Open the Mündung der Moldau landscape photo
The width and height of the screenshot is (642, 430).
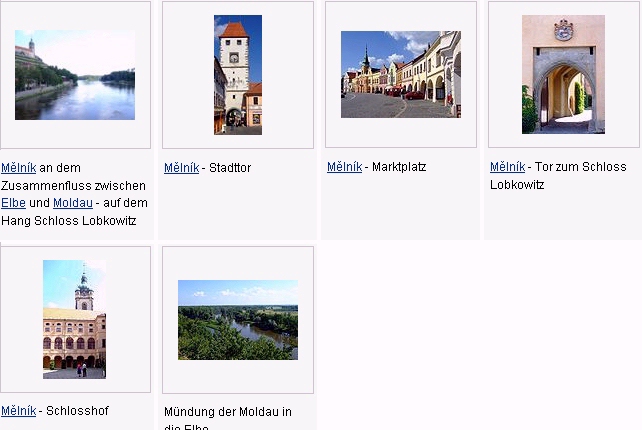238,319
